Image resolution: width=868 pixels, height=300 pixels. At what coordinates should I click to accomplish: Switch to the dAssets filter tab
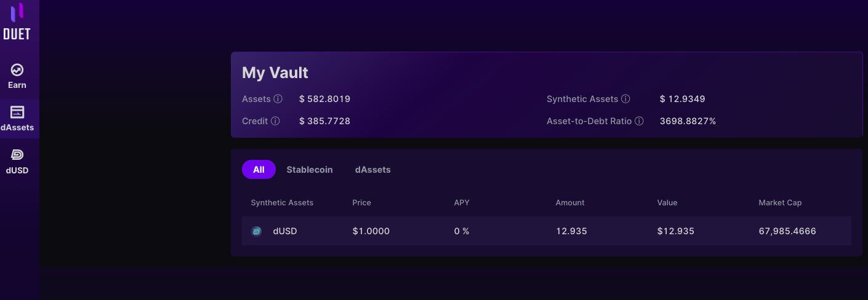(x=372, y=170)
